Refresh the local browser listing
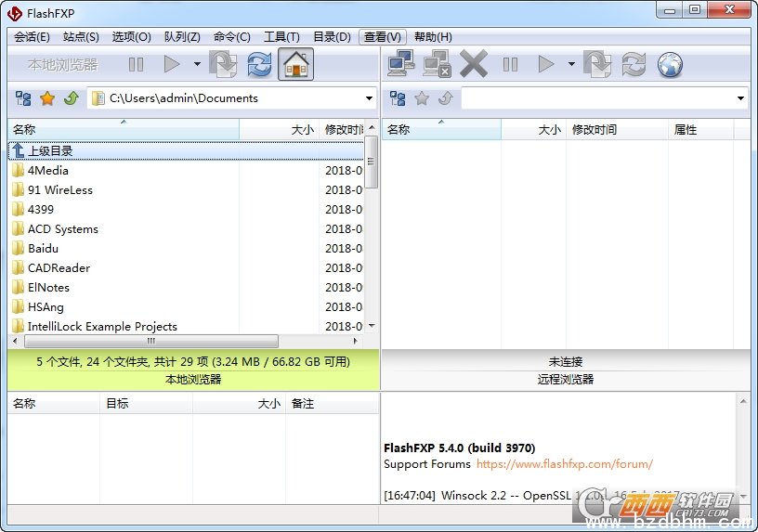The height and width of the screenshot is (532, 758). (x=259, y=64)
